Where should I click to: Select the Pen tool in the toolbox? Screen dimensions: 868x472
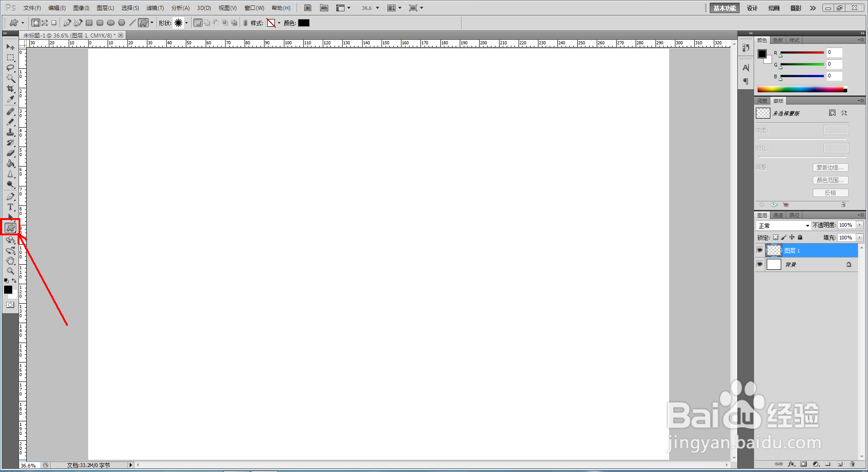click(10, 196)
